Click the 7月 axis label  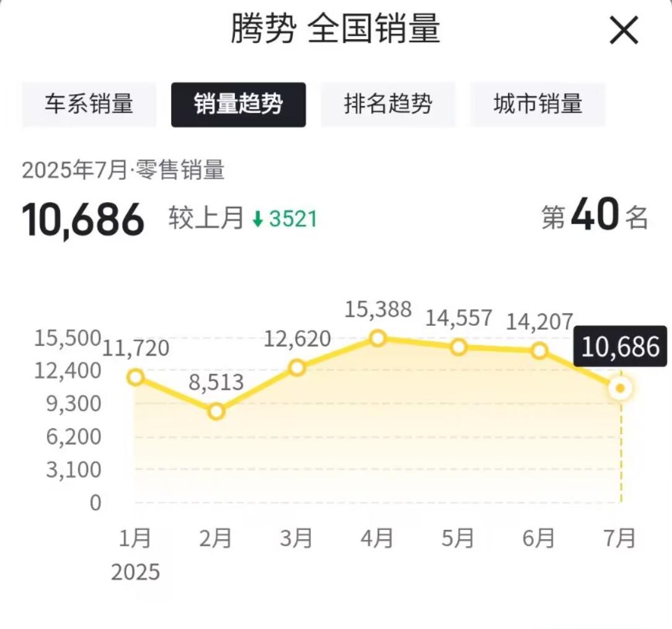tap(619, 538)
